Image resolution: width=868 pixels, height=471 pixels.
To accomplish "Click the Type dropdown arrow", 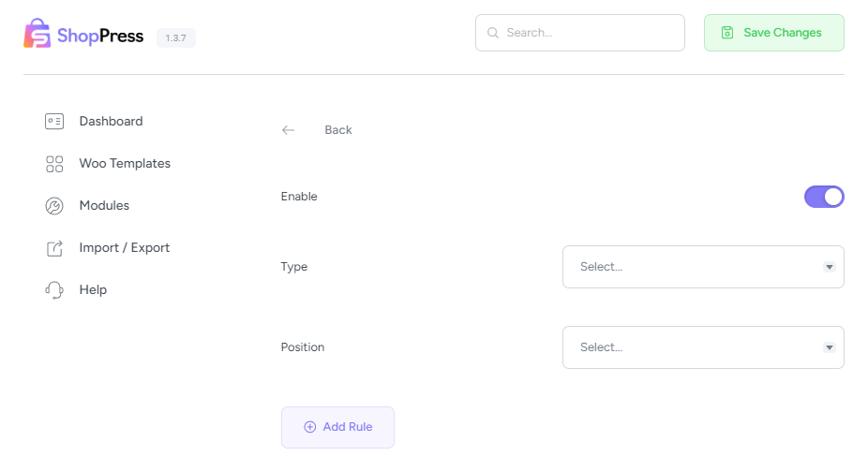I will click(829, 267).
